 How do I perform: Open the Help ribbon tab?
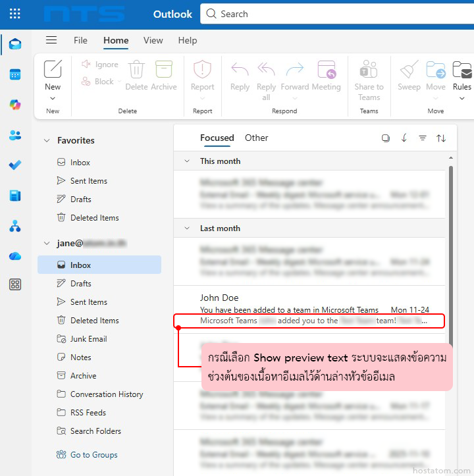(188, 40)
